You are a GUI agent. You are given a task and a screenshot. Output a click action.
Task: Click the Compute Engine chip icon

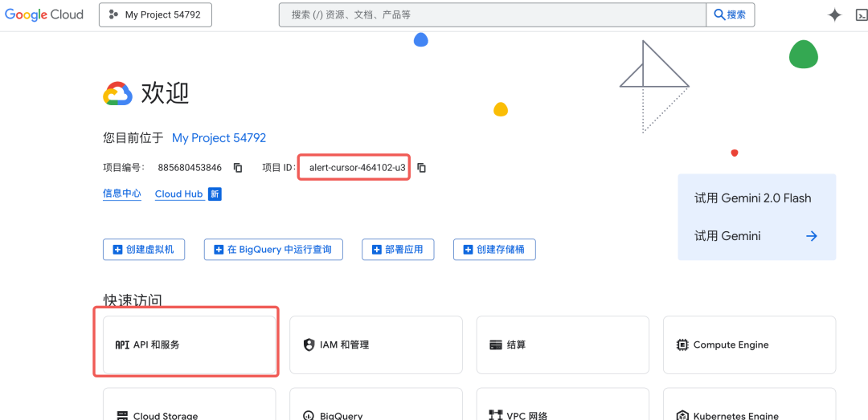(x=682, y=345)
